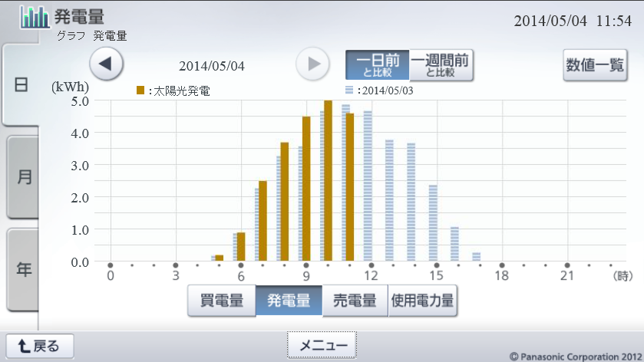
Task: Switch to the 日 (day) tab
Action: 23,85
